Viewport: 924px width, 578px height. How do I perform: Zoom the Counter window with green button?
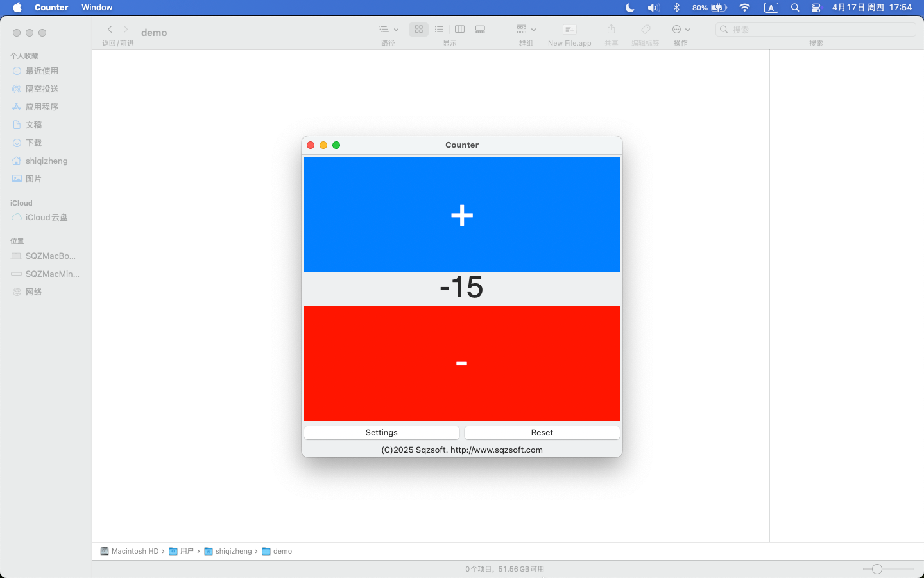[336, 145]
